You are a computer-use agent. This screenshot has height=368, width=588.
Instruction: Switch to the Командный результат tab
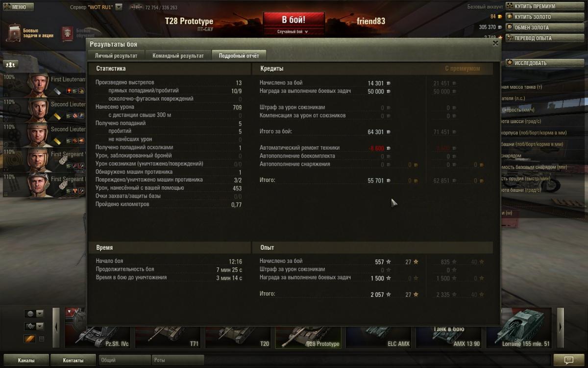click(x=178, y=55)
